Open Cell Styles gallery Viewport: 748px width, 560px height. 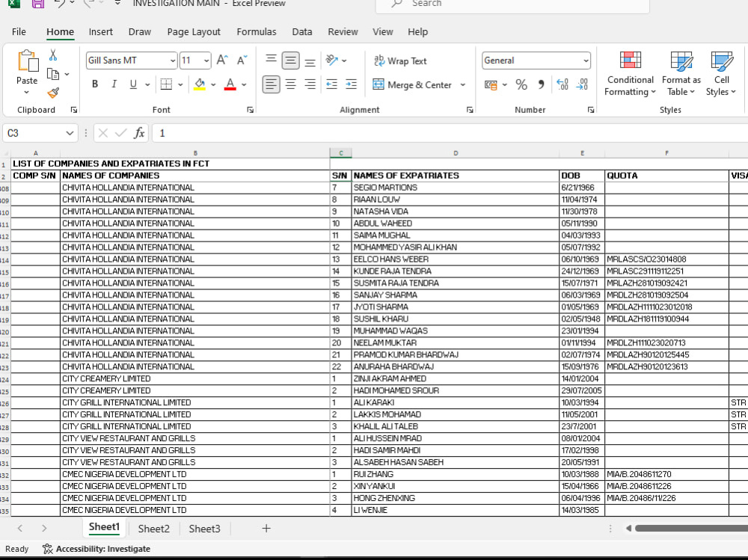pyautogui.click(x=721, y=74)
